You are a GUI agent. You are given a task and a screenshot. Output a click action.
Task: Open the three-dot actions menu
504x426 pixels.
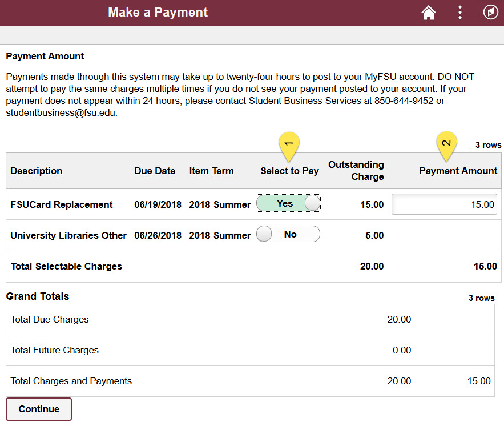pyautogui.click(x=460, y=13)
